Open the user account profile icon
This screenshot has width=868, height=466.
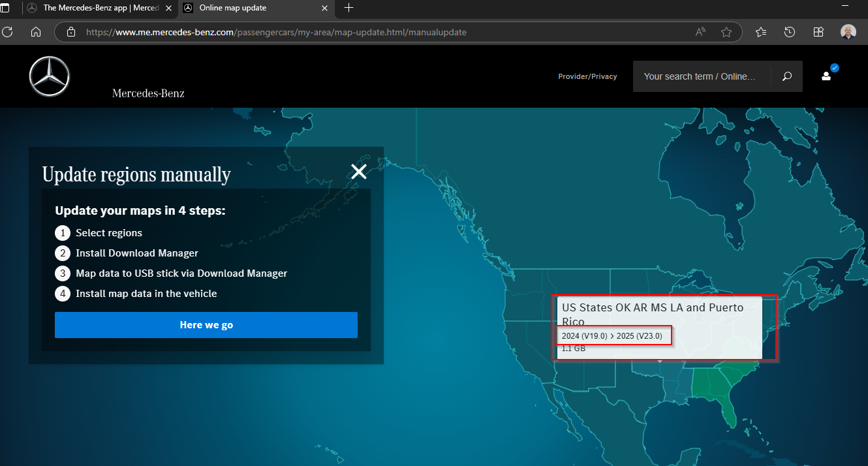tap(826, 76)
